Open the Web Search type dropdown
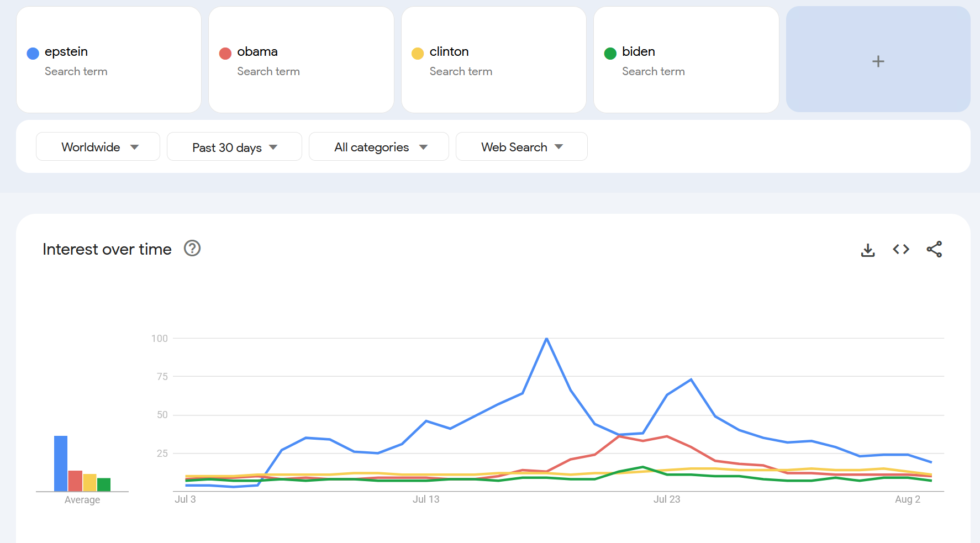 (x=521, y=146)
